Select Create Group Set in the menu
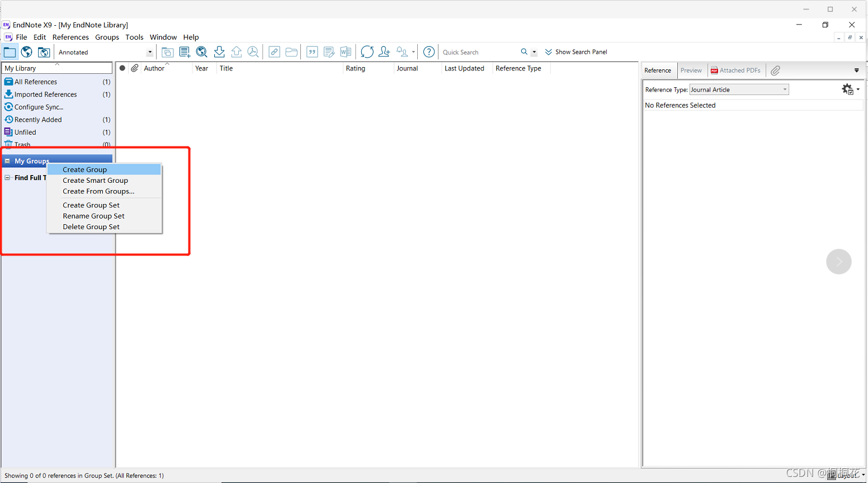 91,205
